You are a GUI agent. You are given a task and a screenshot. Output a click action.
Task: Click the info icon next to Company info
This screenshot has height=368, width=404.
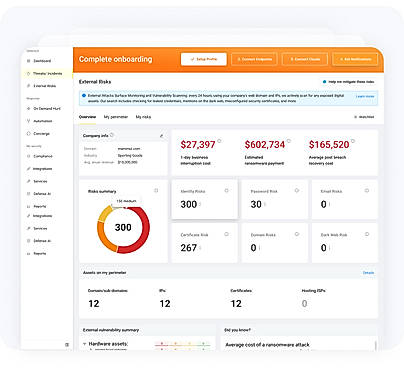(112, 135)
